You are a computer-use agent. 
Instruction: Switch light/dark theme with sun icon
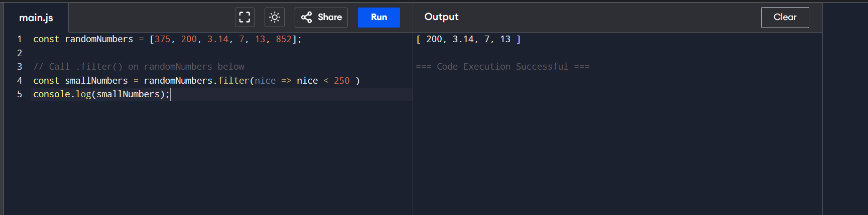point(275,17)
